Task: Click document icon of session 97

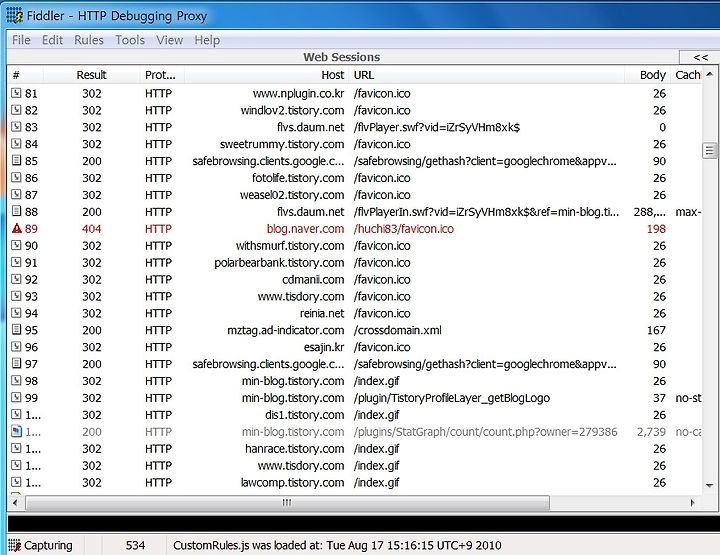Action: coord(16,364)
